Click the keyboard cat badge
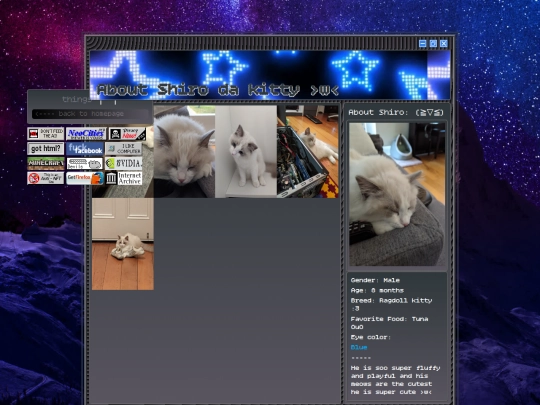Screen dimensions: 540x405 pos(85,163)
